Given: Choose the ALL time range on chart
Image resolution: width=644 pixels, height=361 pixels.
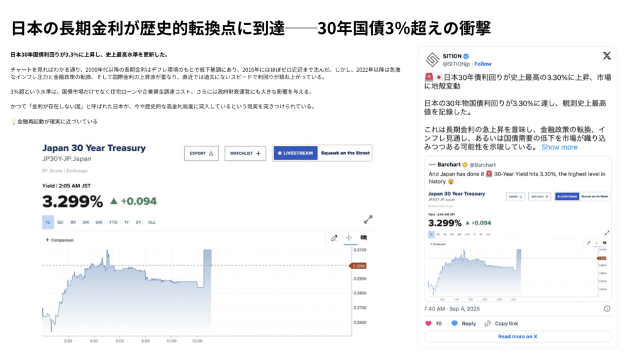Looking at the screenshot, I should coord(152,222).
